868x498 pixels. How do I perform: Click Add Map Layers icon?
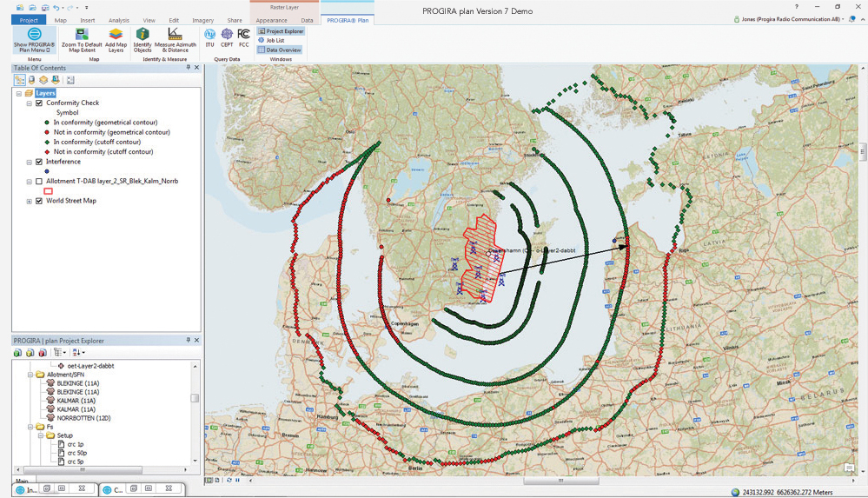116,35
